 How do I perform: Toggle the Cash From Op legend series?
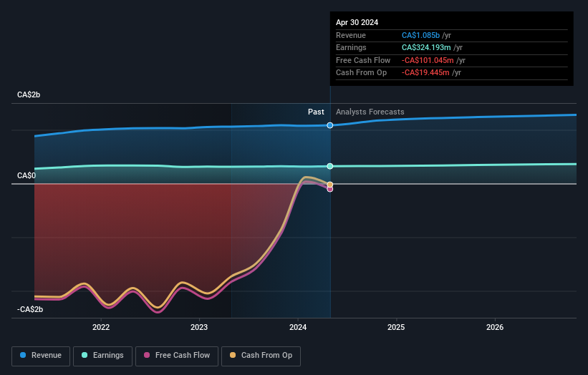click(x=261, y=356)
